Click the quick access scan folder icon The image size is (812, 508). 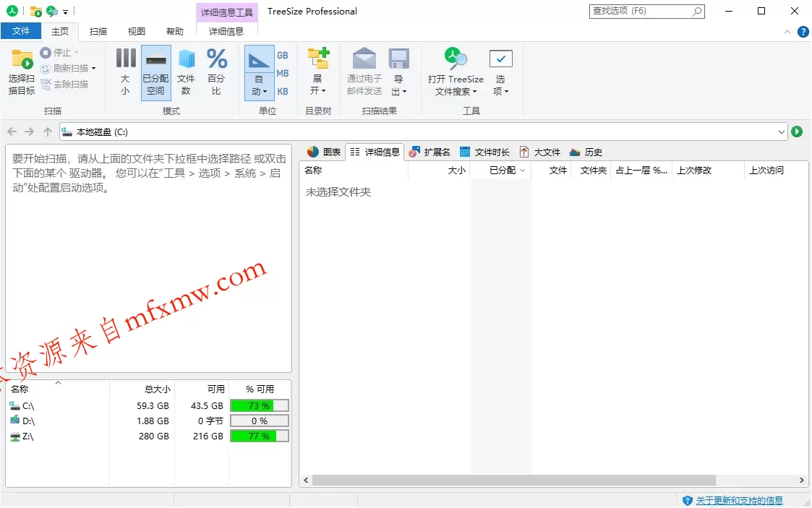(x=35, y=11)
